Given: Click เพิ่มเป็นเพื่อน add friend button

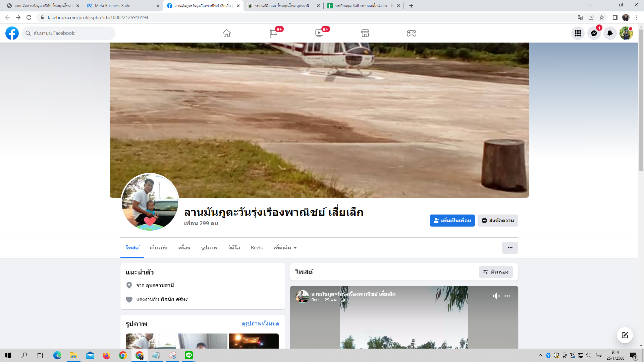Looking at the screenshot, I should [x=452, y=221].
